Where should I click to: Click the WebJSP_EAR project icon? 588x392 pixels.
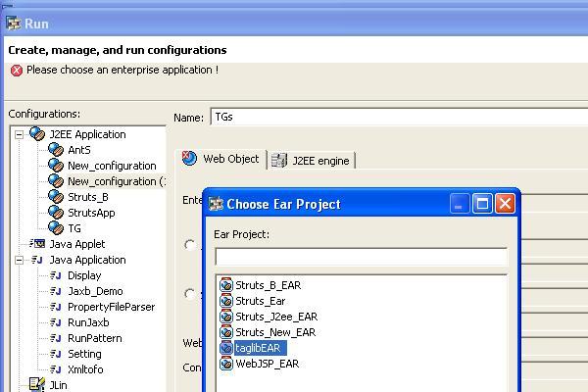tap(226, 364)
